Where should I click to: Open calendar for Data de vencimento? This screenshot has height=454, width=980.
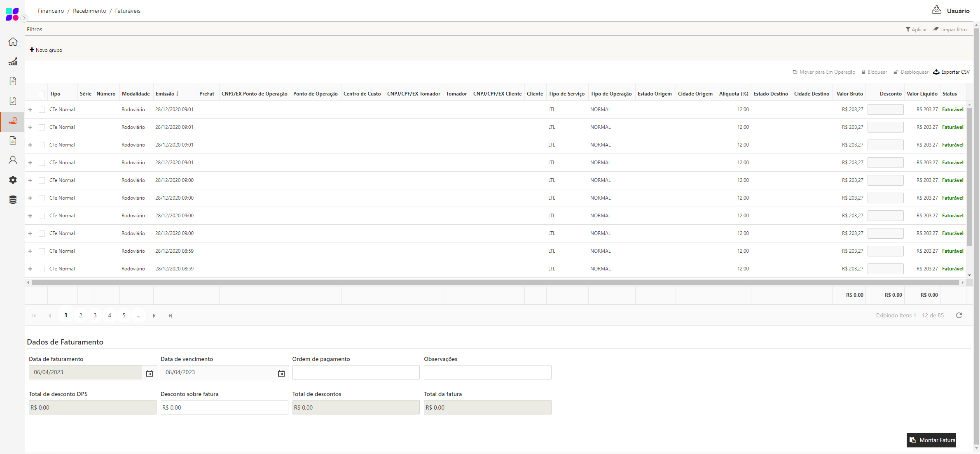click(281, 373)
